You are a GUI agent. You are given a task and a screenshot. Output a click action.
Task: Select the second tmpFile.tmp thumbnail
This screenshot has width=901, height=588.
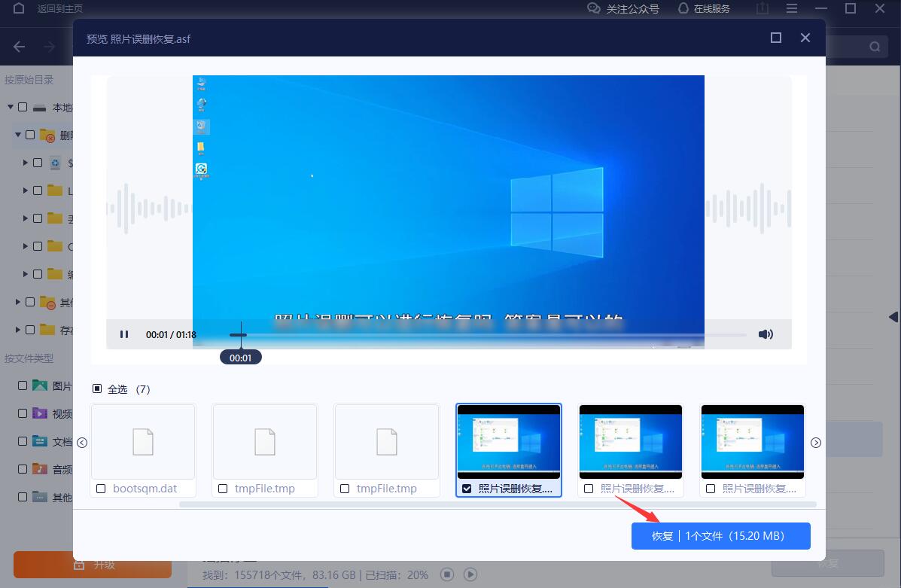[387, 441]
